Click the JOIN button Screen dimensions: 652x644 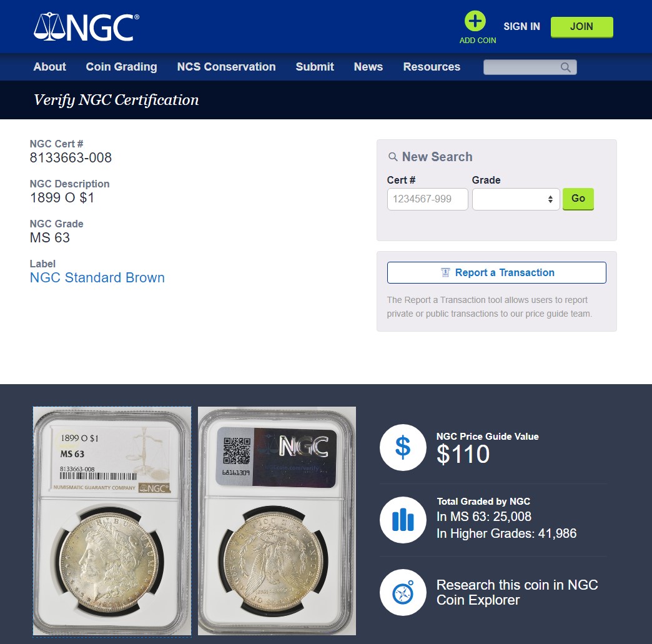[x=581, y=27]
